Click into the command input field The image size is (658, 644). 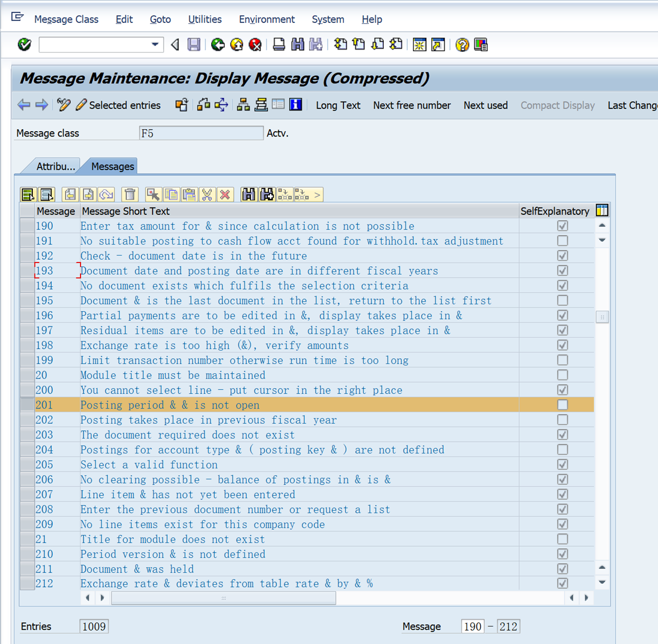click(95, 44)
